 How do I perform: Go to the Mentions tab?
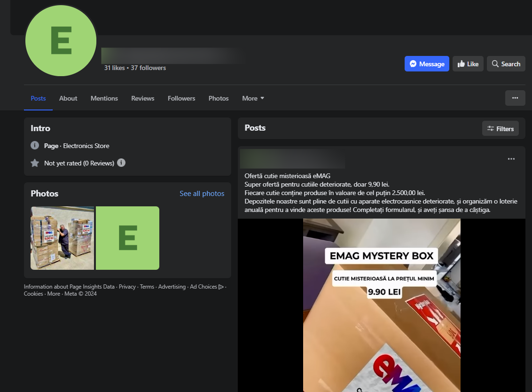(x=104, y=98)
